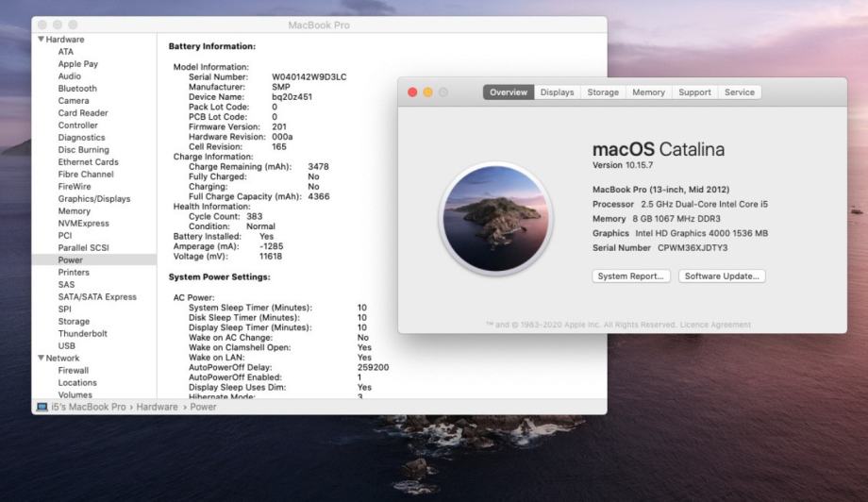Go to the Support tab
Image resolution: width=868 pixels, height=502 pixels.
pos(694,92)
